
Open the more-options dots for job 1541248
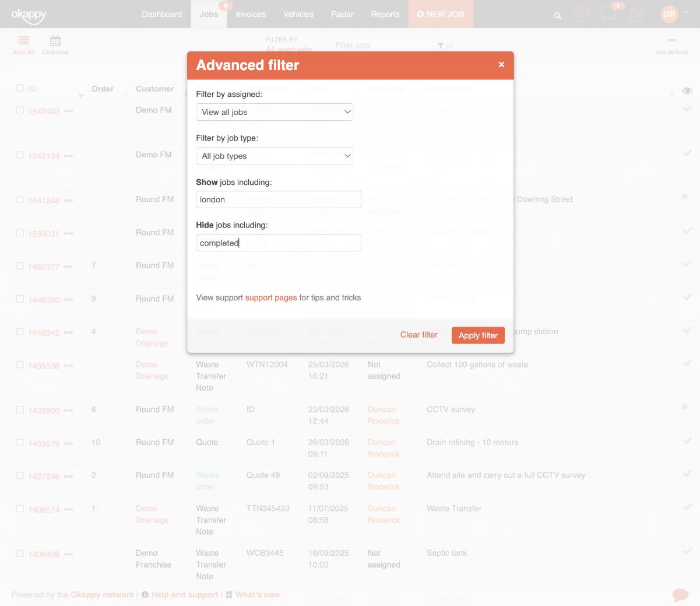coord(69,200)
